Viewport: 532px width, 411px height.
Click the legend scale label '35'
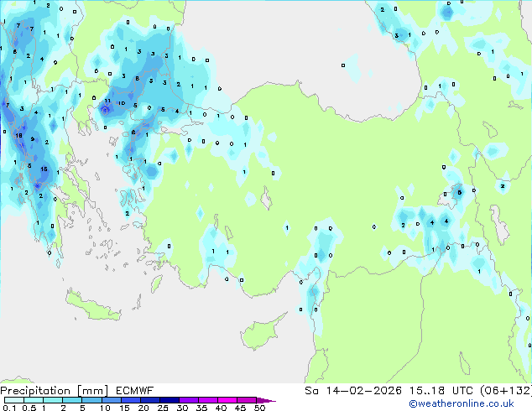[x=201, y=408]
